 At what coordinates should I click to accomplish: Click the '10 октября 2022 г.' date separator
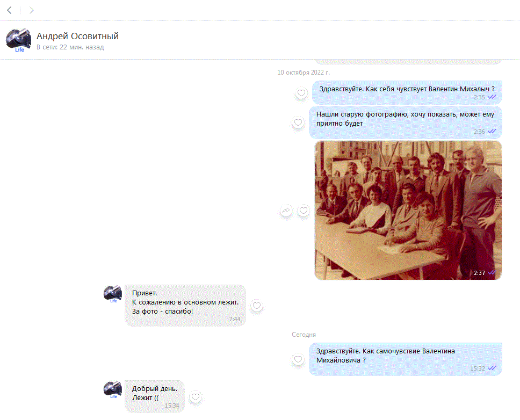pos(303,73)
